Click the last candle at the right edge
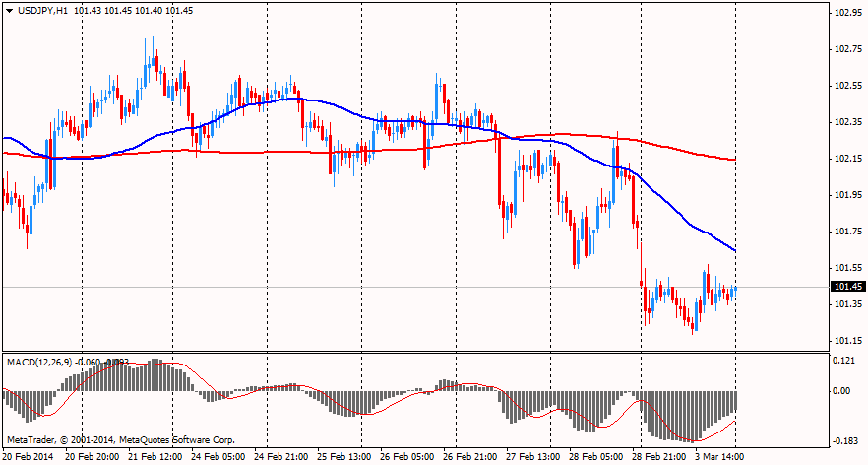868x465 pixels. click(x=735, y=290)
